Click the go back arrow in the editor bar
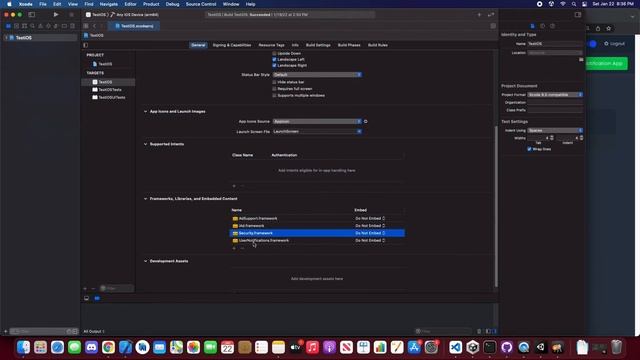The image size is (640, 360). pyautogui.click(x=94, y=26)
